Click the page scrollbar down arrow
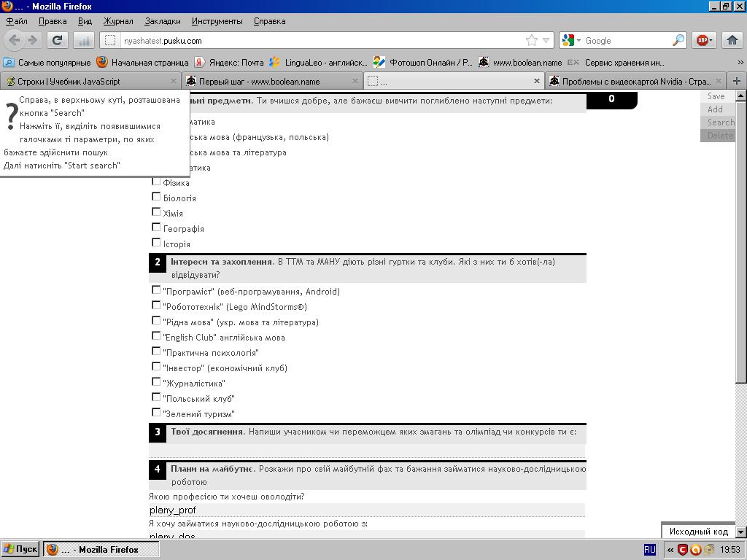The image size is (747, 560). coord(741,532)
